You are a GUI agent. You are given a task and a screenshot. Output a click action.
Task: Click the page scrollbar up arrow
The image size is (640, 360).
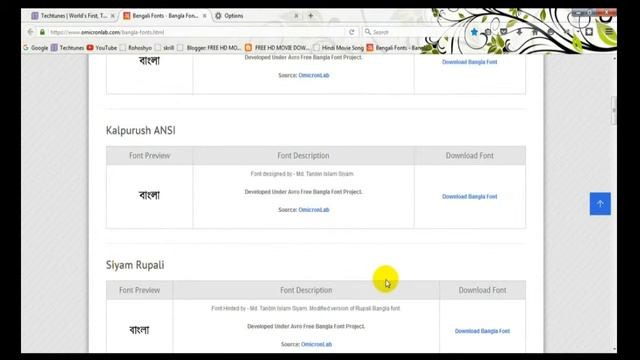(614, 59)
